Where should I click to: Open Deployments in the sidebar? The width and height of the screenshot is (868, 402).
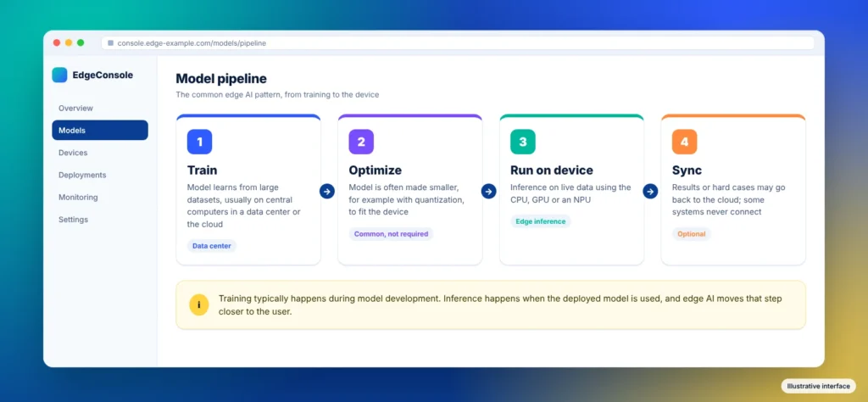[100, 175]
